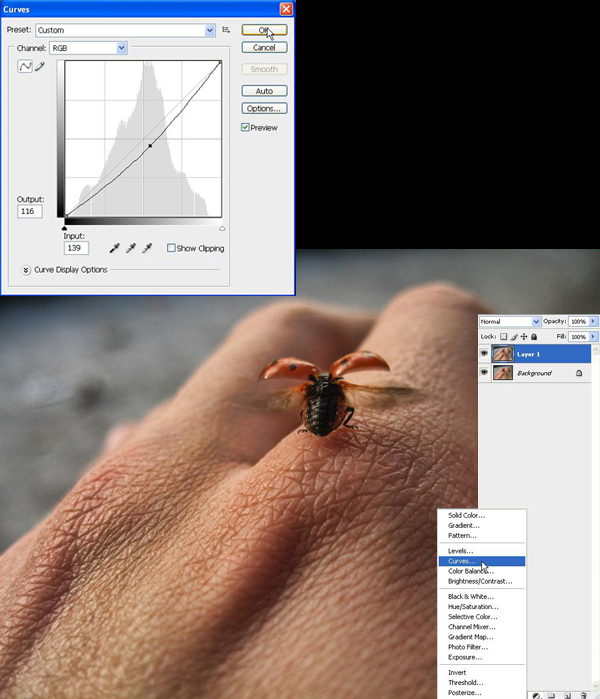Select the Layer 1 row name
This screenshot has width=600, height=699.
click(x=528, y=354)
